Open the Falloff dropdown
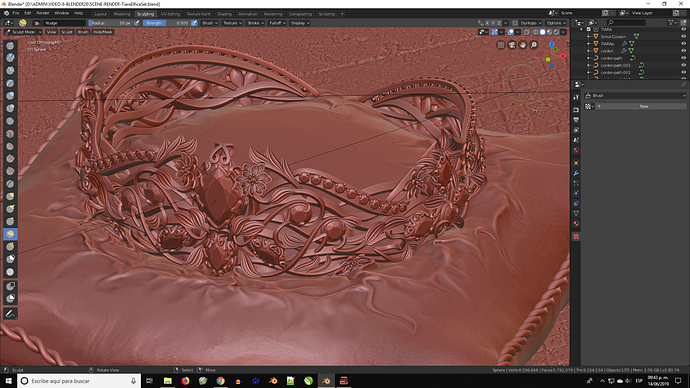Screen dimensions: 690x388 tap(277, 23)
